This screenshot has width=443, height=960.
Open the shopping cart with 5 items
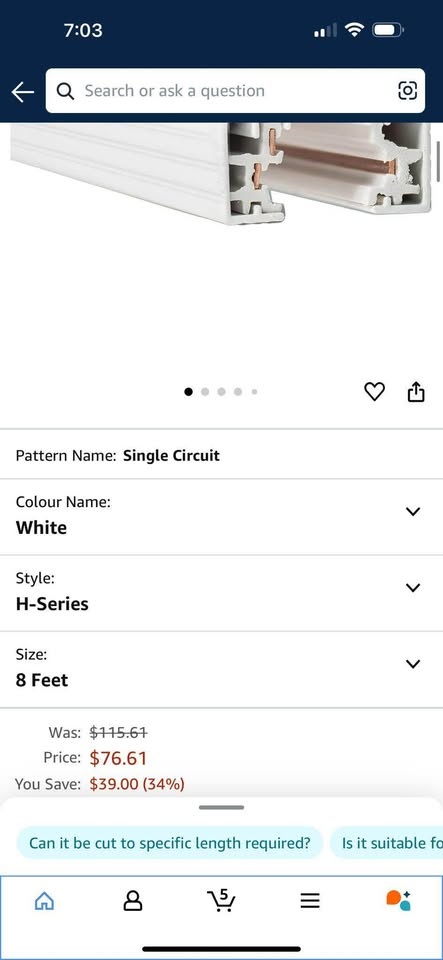(222, 900)
